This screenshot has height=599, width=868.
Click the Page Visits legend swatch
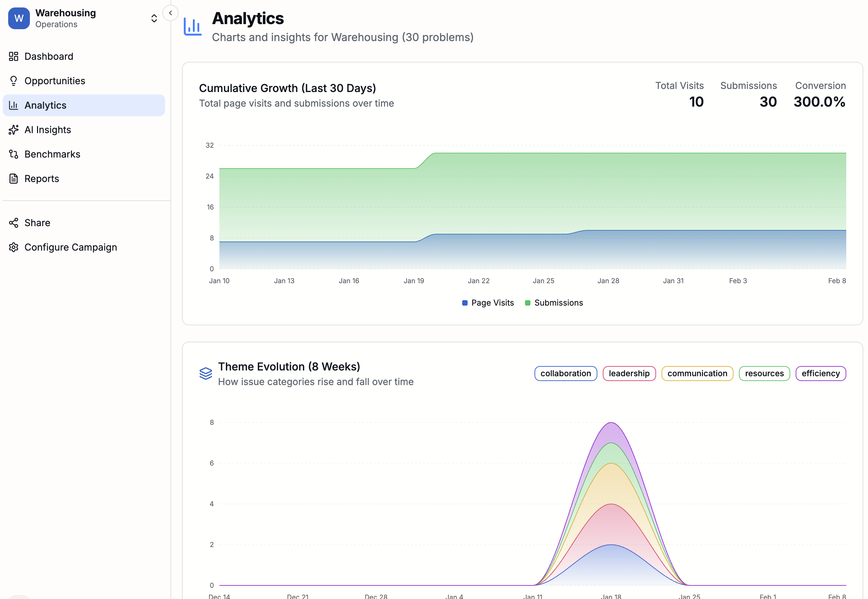tap(465, 303)
